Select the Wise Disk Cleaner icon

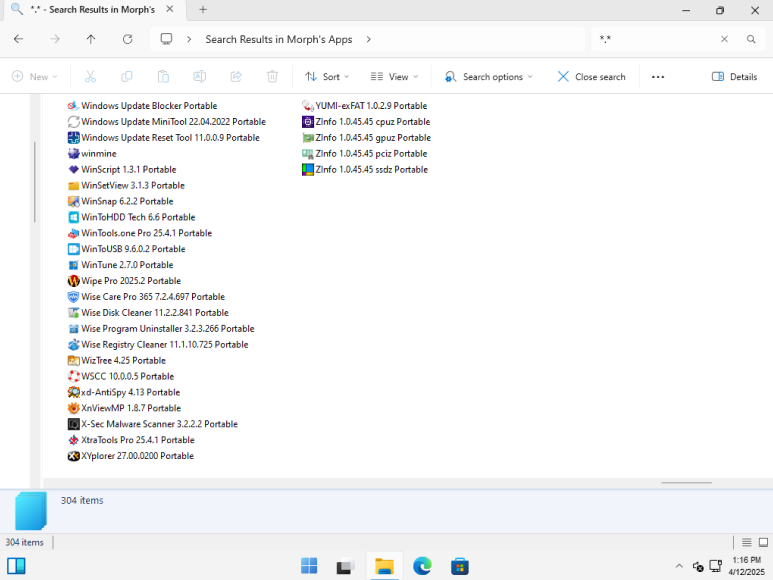tap(73, 313)
